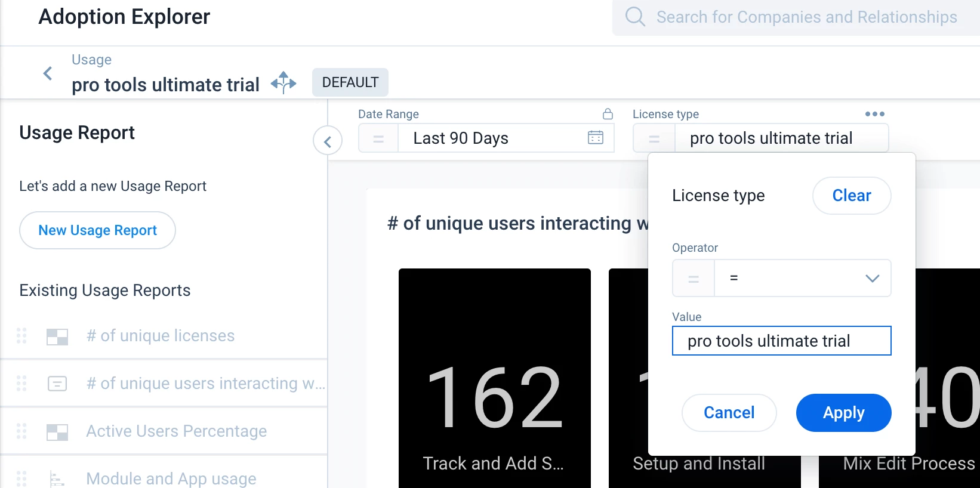Click the chart icon of Active Users Percentage

(x=57, y=432)
